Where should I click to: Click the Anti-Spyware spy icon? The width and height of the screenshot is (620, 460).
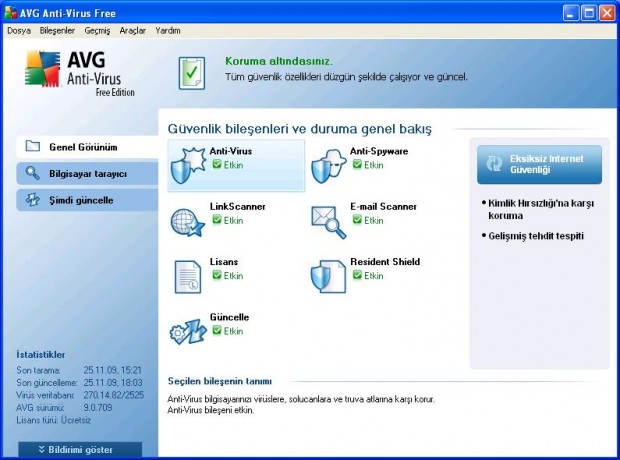[328, 166]
